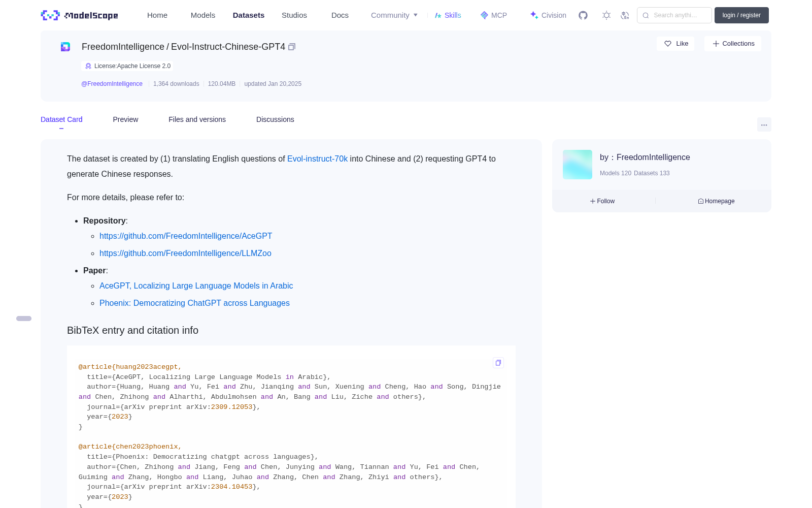Viewport: 812px width, 508px height.
Task: Expand the collapsed side panel handle
Action: click(24, 319)
